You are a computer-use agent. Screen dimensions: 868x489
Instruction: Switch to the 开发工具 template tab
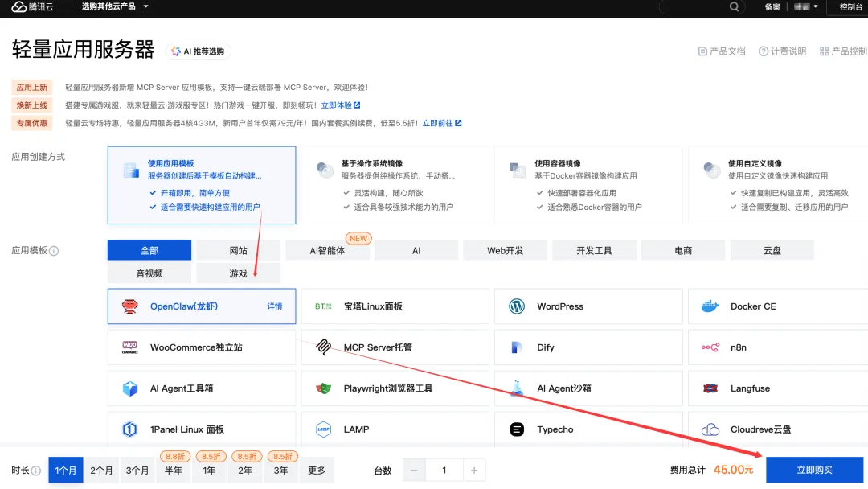coord(594,250)
